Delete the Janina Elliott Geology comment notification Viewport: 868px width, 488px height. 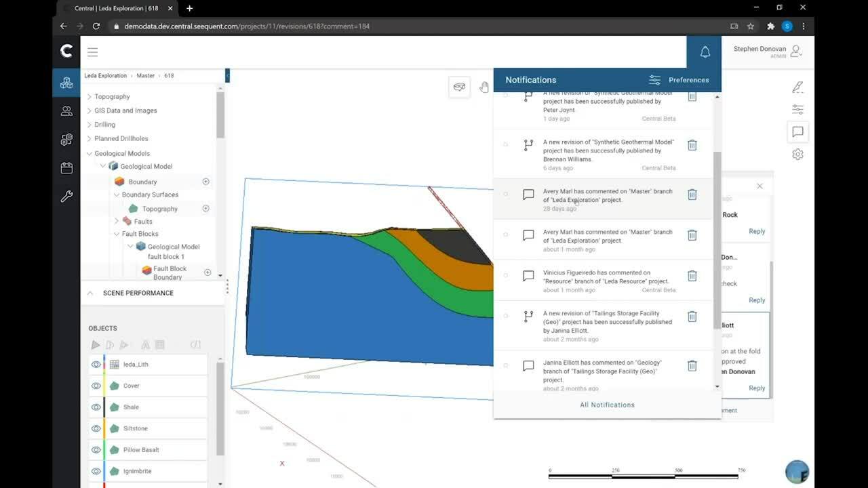point(692,366)
